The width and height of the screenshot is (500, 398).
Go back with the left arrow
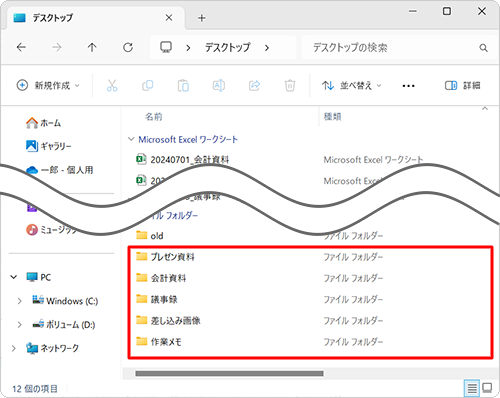(x=21, y=48)
